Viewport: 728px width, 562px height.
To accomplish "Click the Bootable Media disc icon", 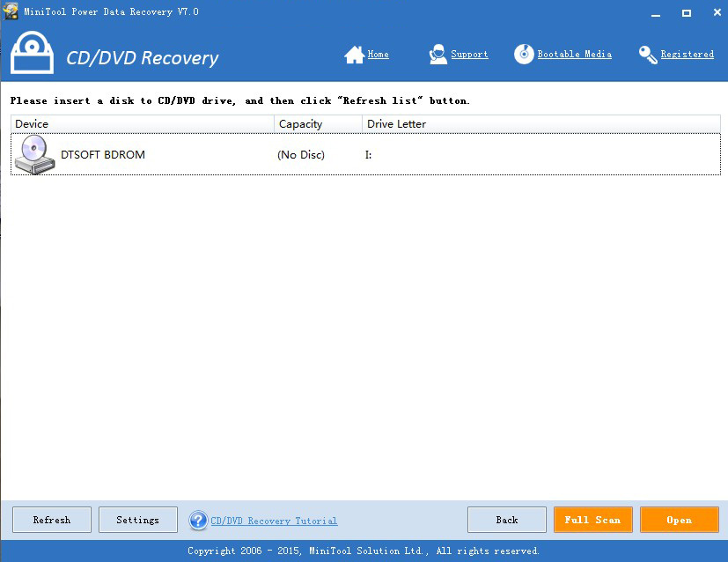I will click(x=524, y=55).
